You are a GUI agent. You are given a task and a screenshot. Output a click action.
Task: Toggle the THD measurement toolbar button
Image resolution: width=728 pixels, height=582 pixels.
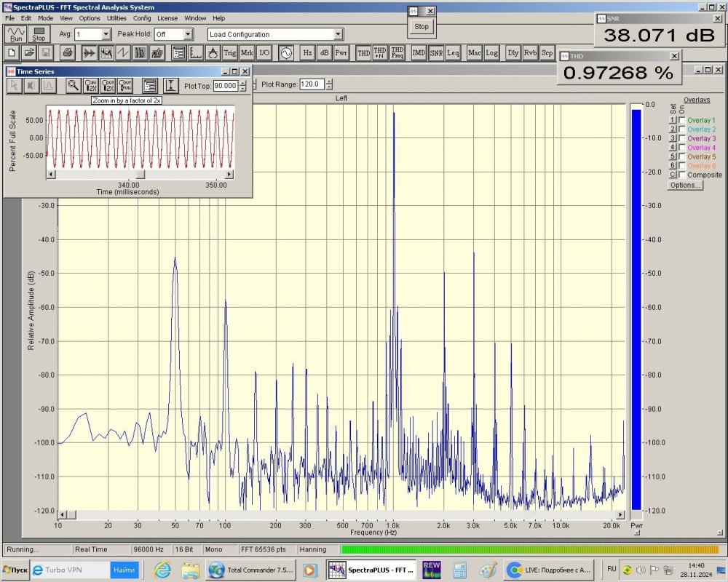pos(363,52)
